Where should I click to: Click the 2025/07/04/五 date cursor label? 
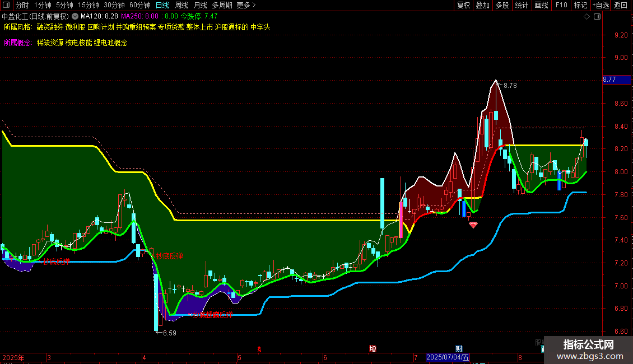(448, 357)
